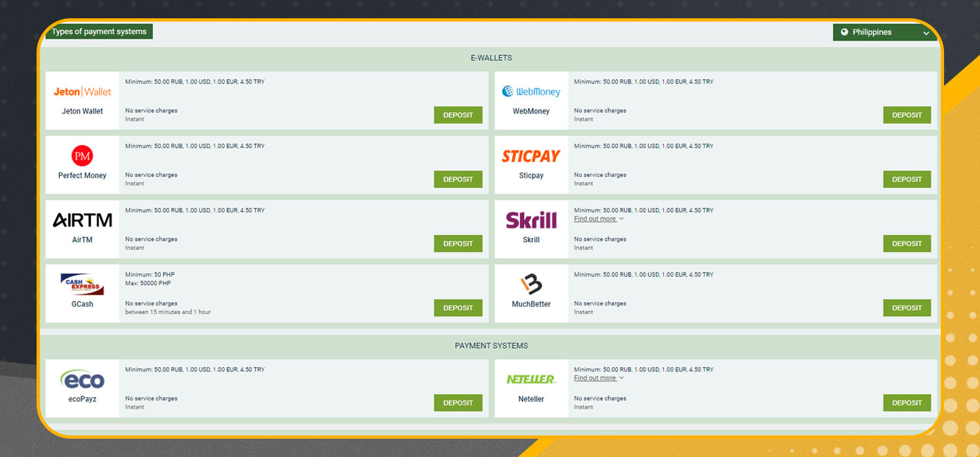Screen dimensions: 980x457
Task: Click the Skrill name label
Action: pyautogui.click(x=531, y=240)
